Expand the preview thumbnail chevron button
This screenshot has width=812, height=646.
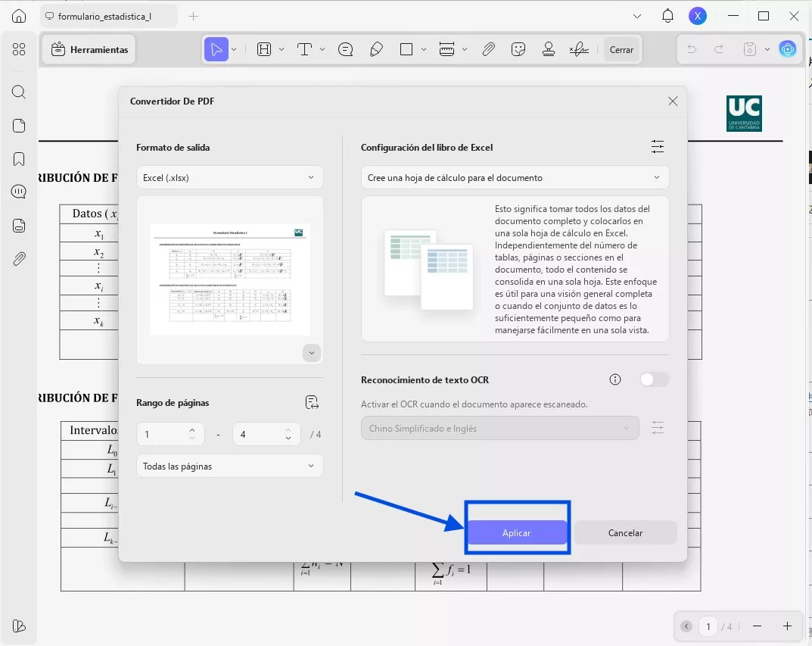point(312,353)
